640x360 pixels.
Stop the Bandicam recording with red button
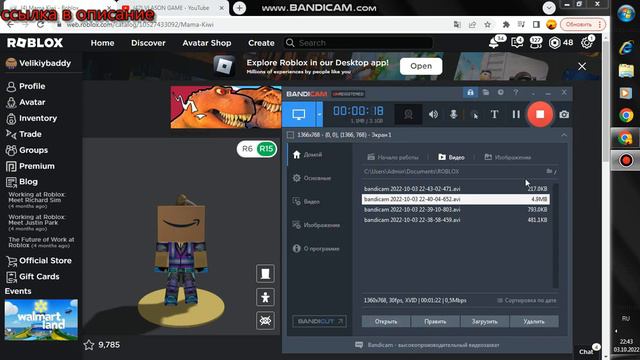(540, 114)
